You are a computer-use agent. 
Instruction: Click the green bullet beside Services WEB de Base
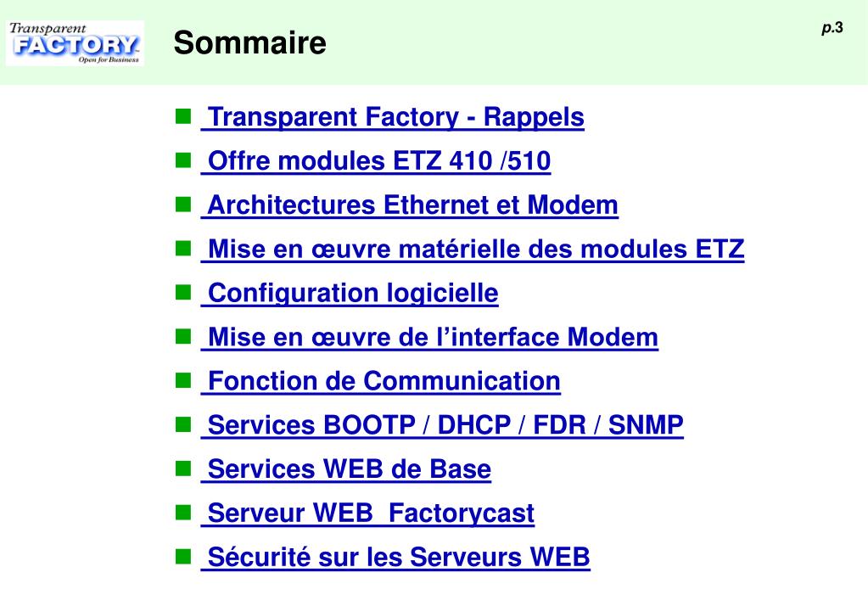click(x=183, y=468)
